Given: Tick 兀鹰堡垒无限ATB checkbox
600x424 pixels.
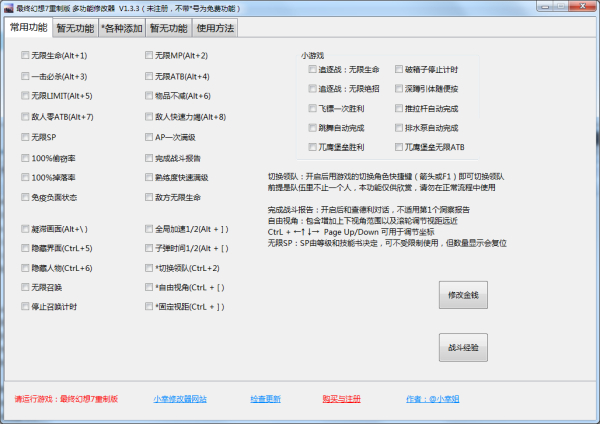Looking at the screenshot, I should (400, 148).
